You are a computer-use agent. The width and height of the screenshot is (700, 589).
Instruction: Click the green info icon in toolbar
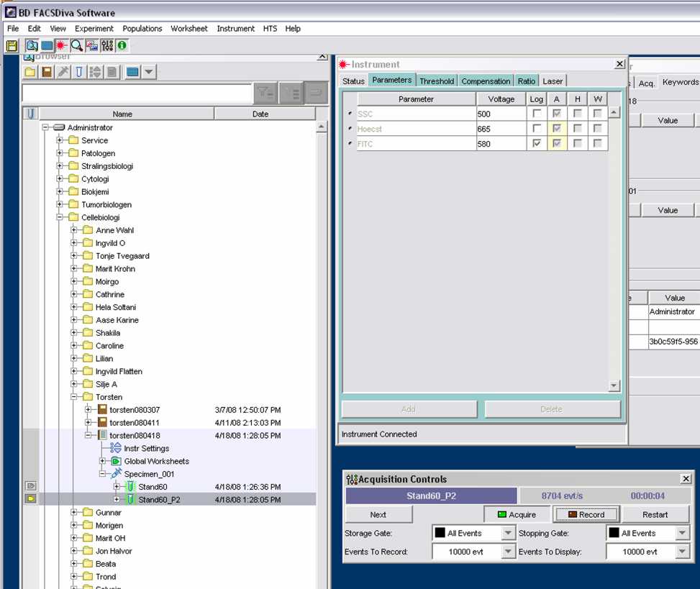point(122,45)
